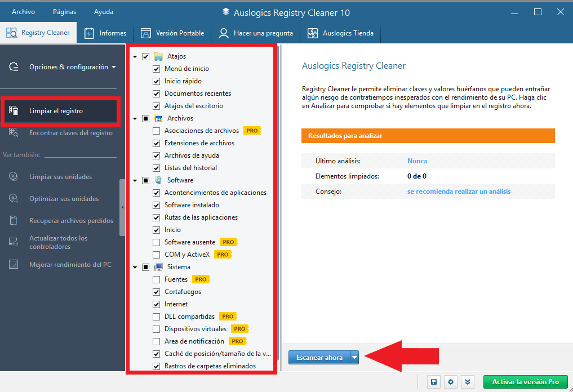
Task: Open the Archivo menu
Action: click(24, 12)
